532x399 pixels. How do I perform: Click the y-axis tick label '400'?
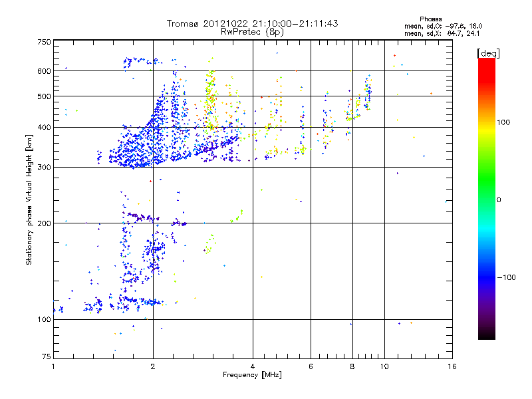pos(44,127)
